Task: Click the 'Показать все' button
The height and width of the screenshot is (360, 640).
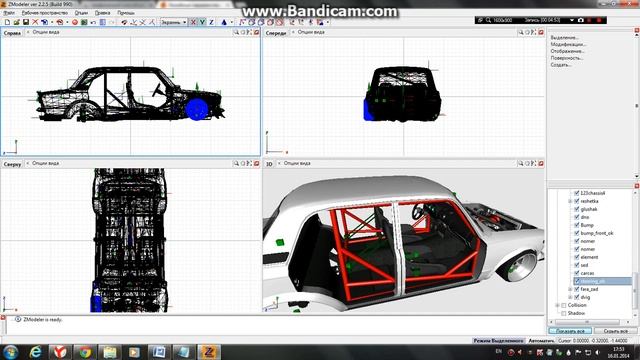Action: pos(570,331)
